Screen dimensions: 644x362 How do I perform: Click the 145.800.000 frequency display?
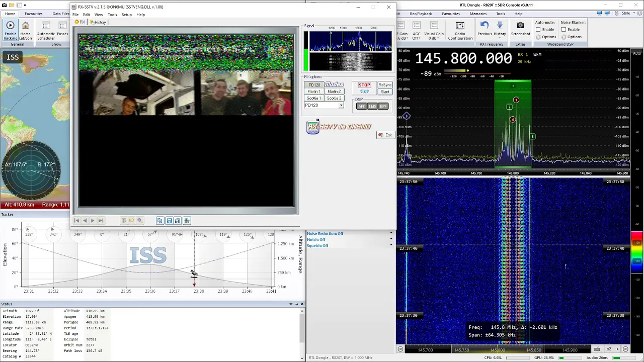click(463, 58)
